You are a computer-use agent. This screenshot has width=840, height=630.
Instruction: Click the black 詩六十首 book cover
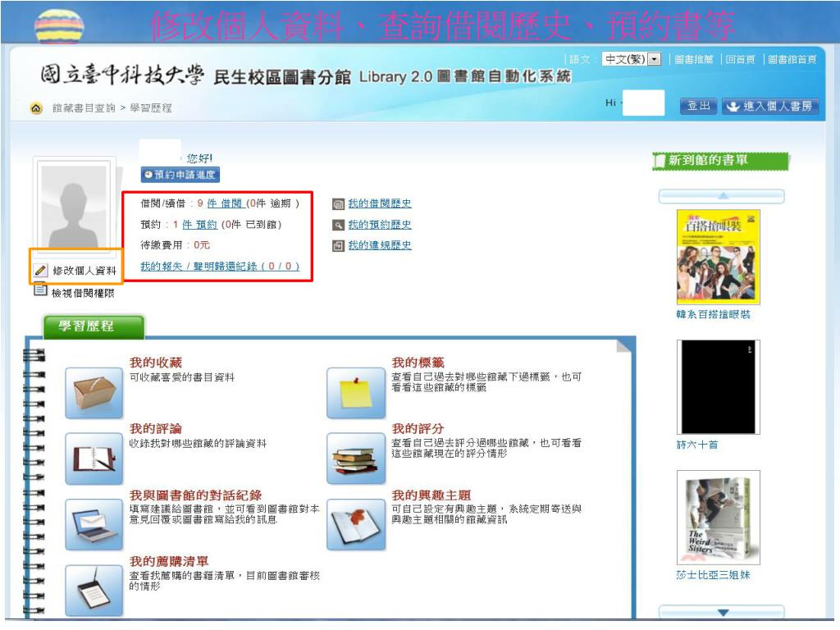tap(719, 387)
